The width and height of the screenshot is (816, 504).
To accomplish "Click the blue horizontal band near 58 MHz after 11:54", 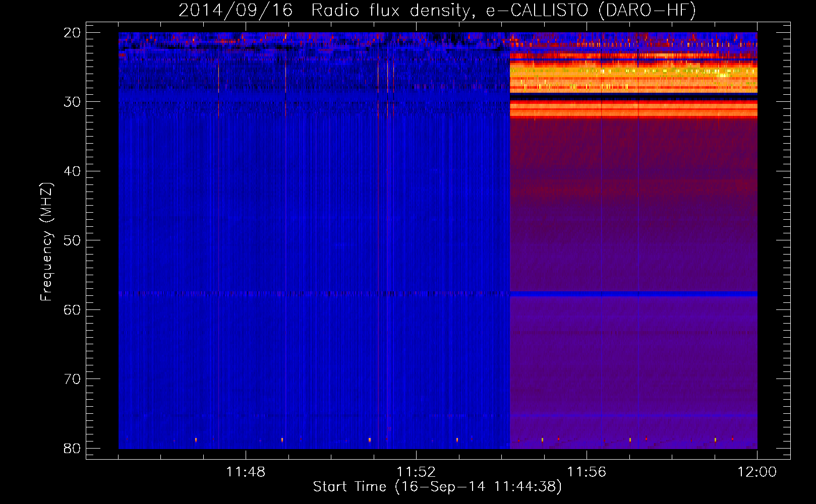I will click(x=633, y=294).
